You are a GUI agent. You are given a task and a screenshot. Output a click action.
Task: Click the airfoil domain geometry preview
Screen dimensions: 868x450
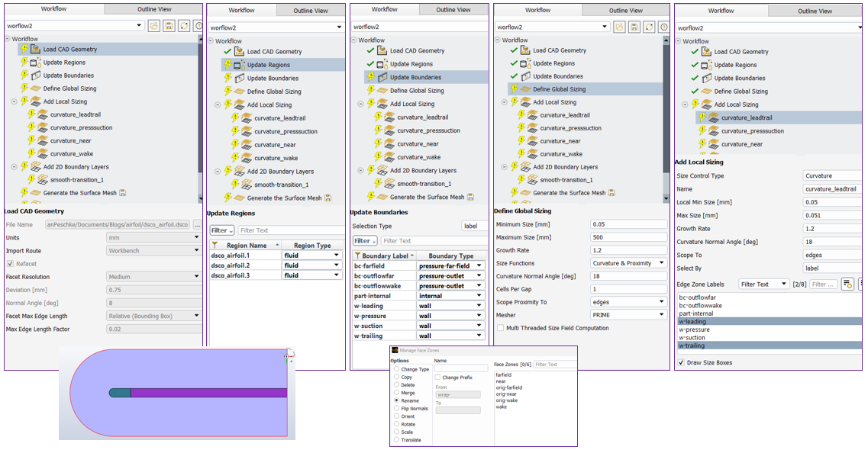click(x=177, y=393)
